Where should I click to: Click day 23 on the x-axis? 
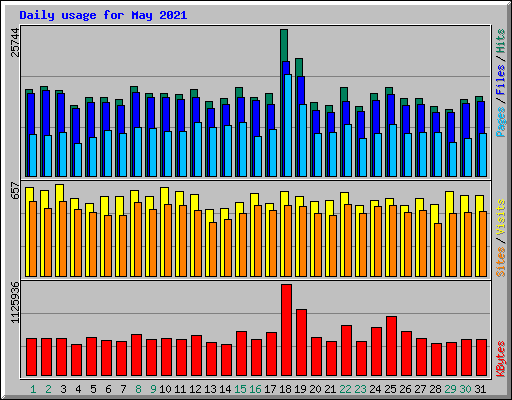coord(360,389)
